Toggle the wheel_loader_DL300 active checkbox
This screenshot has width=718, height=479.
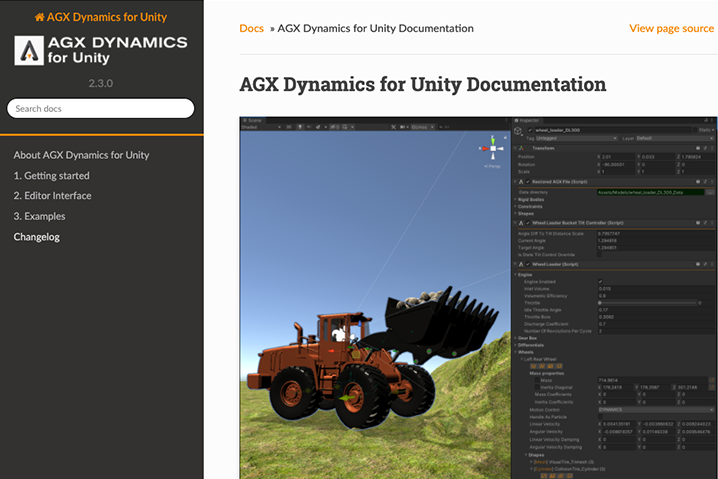click(530, 130)
